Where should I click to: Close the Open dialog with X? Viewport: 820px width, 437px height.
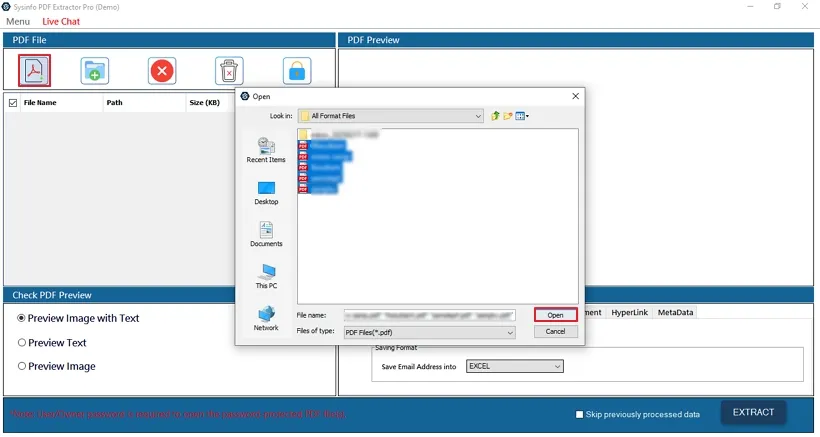pos(575,96)
